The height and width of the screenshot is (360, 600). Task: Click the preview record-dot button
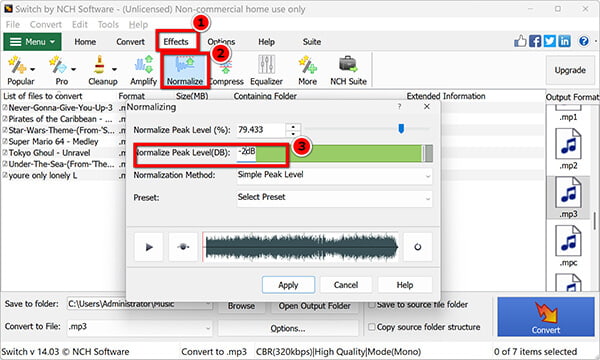point(183,247)
